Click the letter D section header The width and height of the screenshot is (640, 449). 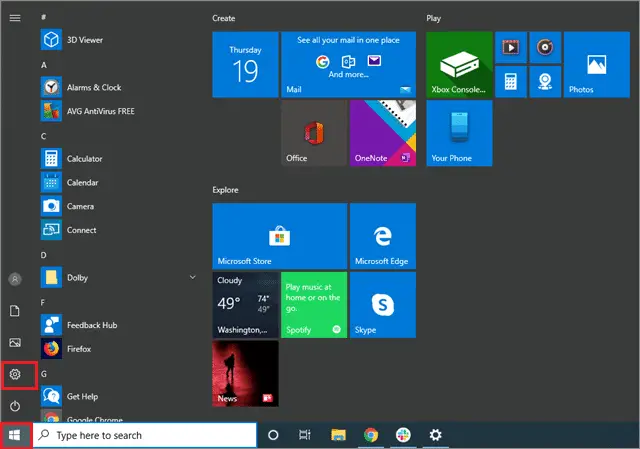pyautogui.click(x=43, y=255)
